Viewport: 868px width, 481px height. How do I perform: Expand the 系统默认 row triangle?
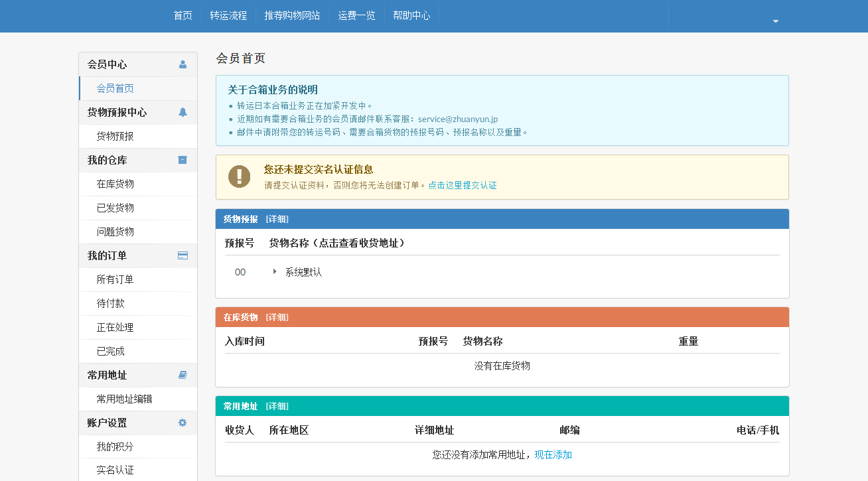tap(275, 271)
